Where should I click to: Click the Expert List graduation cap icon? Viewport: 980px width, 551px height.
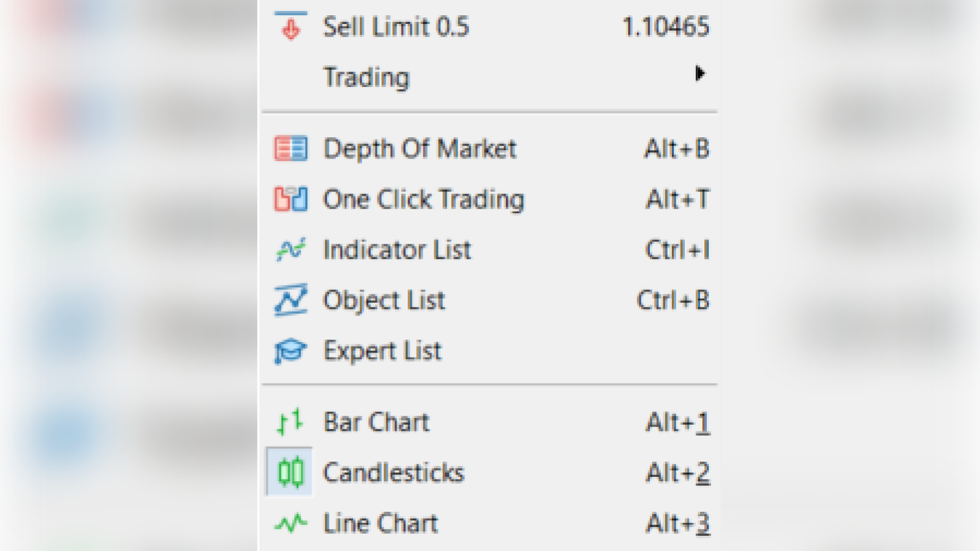coord(290,351)
